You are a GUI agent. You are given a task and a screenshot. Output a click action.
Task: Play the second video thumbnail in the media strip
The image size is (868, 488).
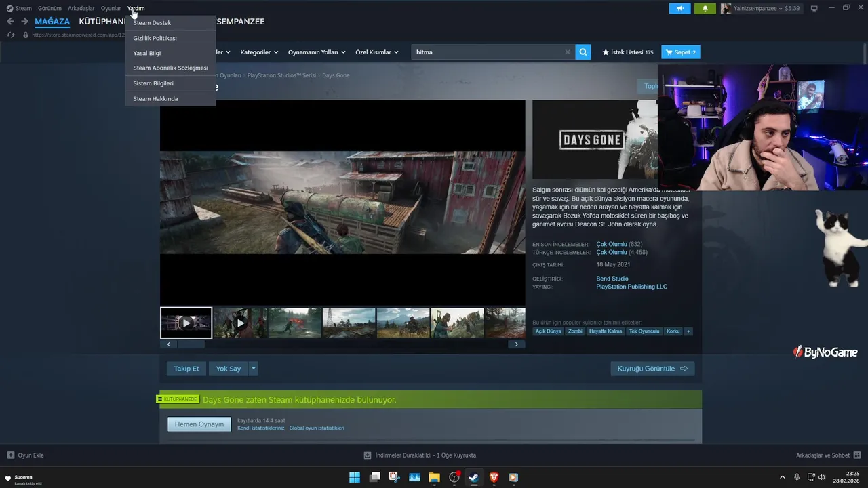tap(240, 323)
